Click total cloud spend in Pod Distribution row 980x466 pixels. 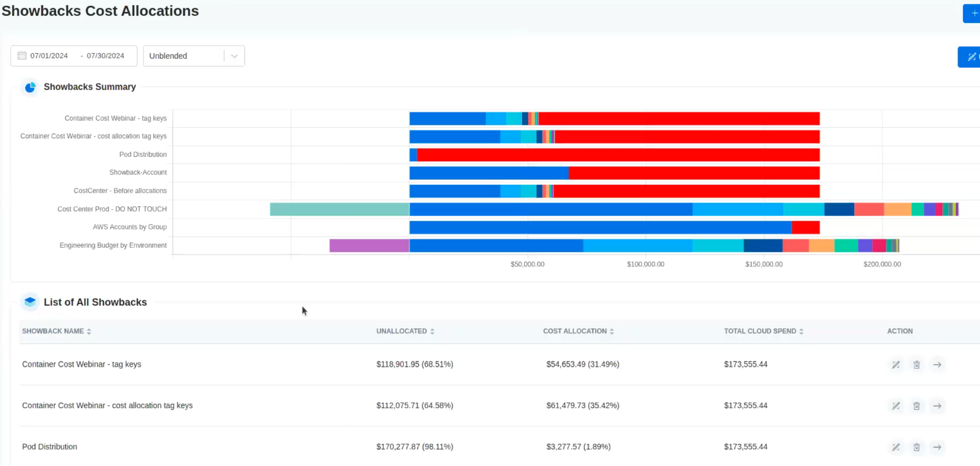click(x=746, y=446)
